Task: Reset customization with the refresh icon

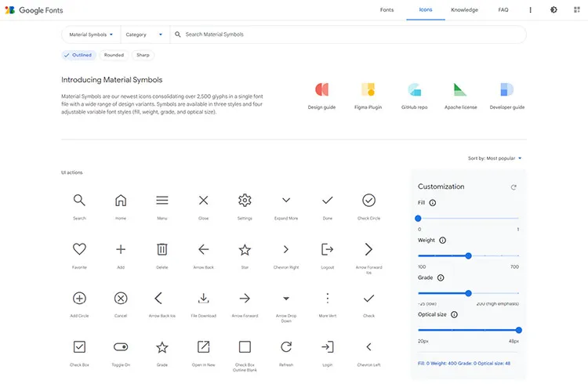Action: click(514, 187)
